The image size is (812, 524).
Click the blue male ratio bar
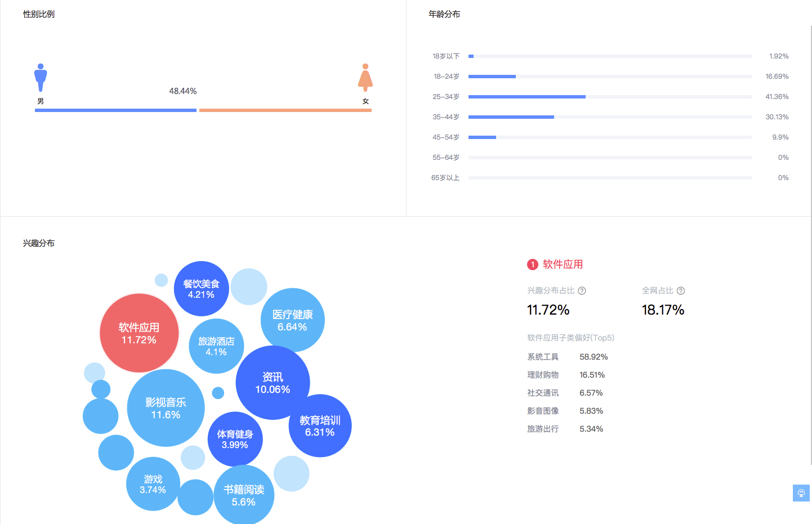[x=115, y=110]
